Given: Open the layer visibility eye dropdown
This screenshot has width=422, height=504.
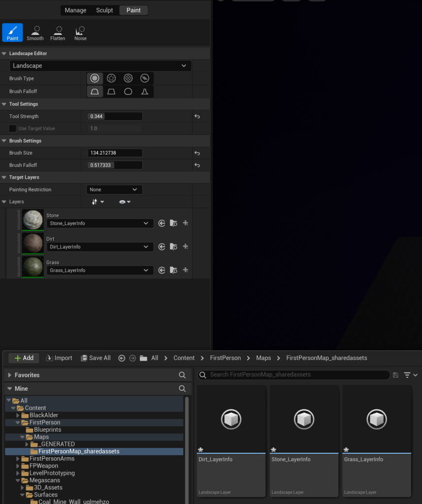Looking at the screenshot, I should 125,202.
